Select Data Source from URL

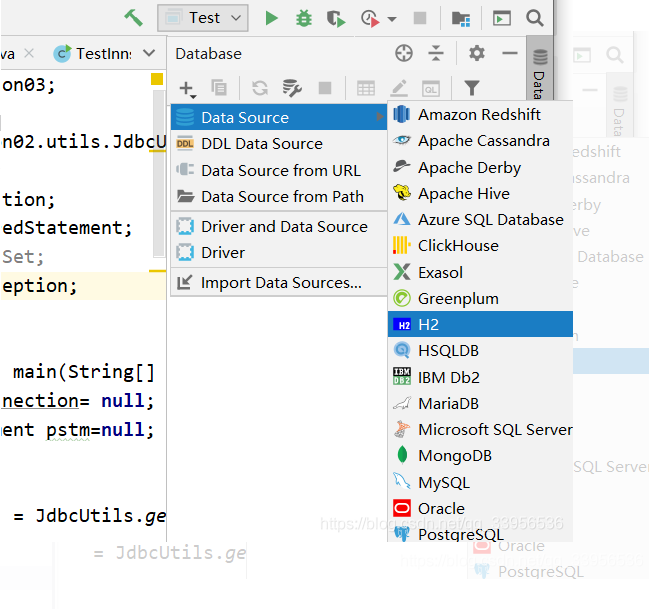pyautogui.click(x=280, y=170)
